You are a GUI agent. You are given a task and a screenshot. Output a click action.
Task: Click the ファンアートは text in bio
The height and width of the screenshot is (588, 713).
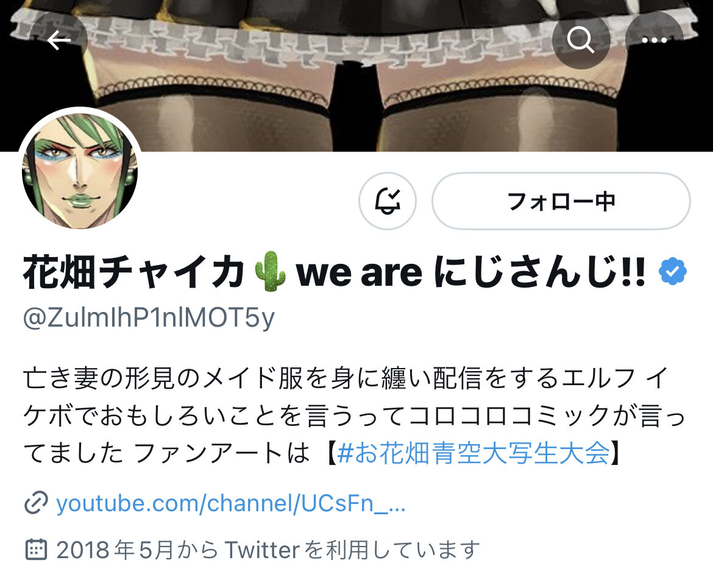tap(221, 453)
